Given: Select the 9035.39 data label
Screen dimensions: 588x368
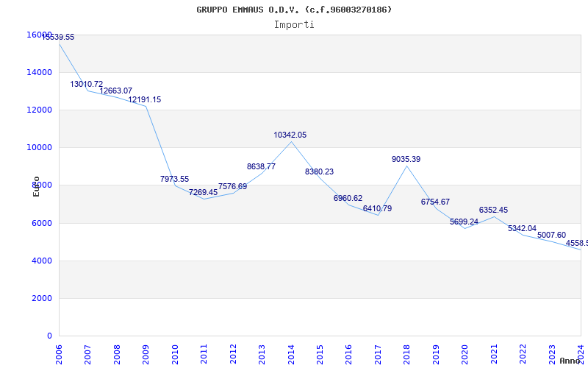Looking at the screenshot, I should pos(406,159).
